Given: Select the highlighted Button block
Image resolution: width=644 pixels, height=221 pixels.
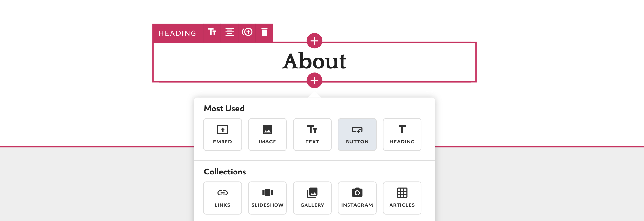Looking at the screenshot, I should [x=357, y=134].
